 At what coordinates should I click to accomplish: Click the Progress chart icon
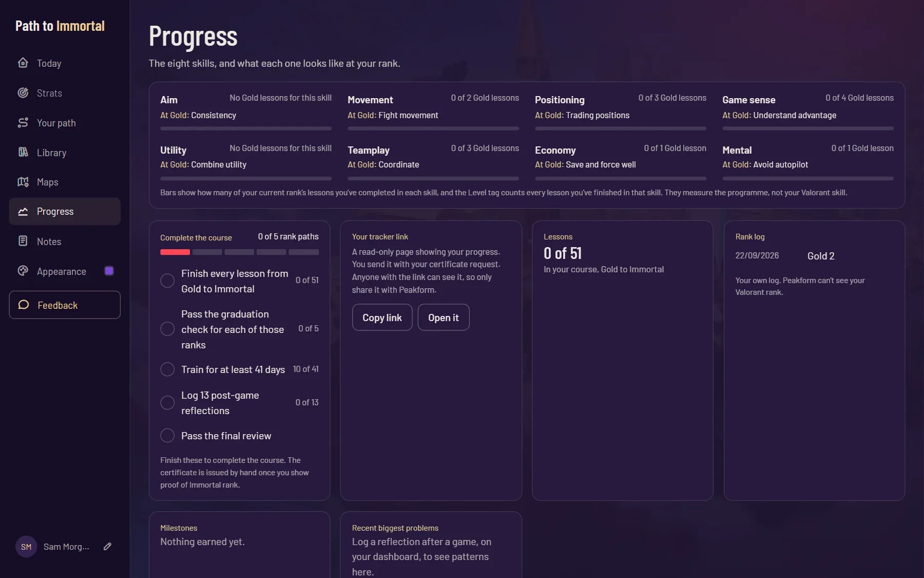pyautogui.click(x=23, y=211)
